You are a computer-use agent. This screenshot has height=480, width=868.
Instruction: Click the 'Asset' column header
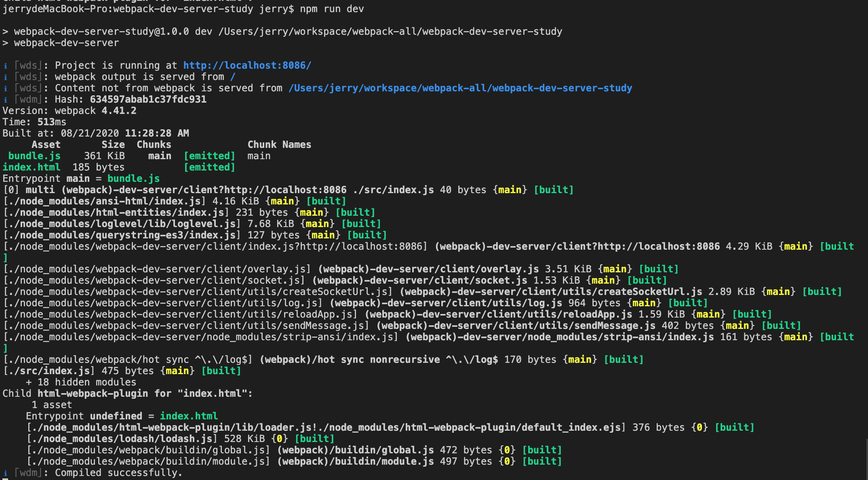coord(46,145)
